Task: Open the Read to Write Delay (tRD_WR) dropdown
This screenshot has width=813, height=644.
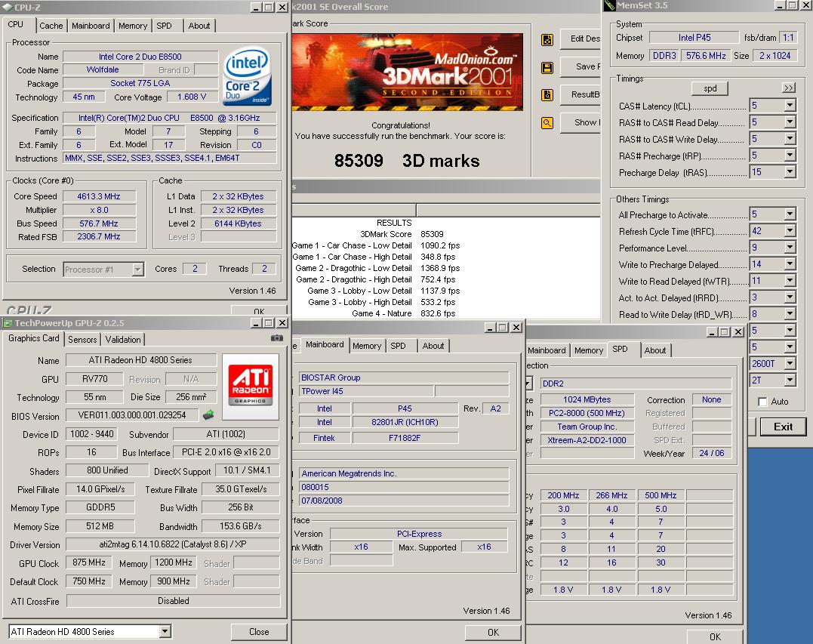Action: (790, 314)
